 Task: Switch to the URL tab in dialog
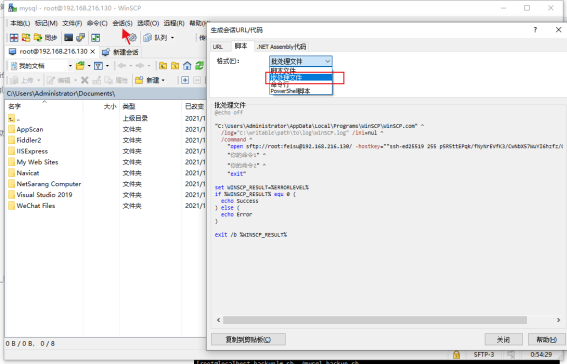[218, 47]
